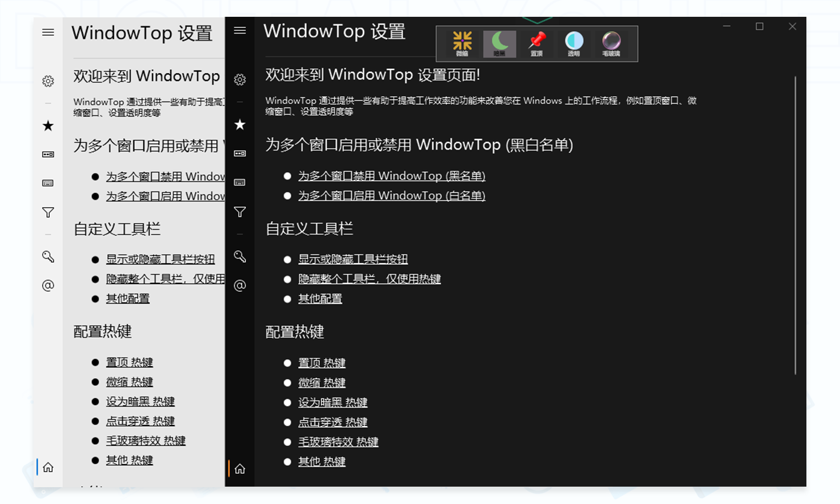Click 配置热键 heading in light window
Screen dimensions: 840x504
[x=102, y=332]
